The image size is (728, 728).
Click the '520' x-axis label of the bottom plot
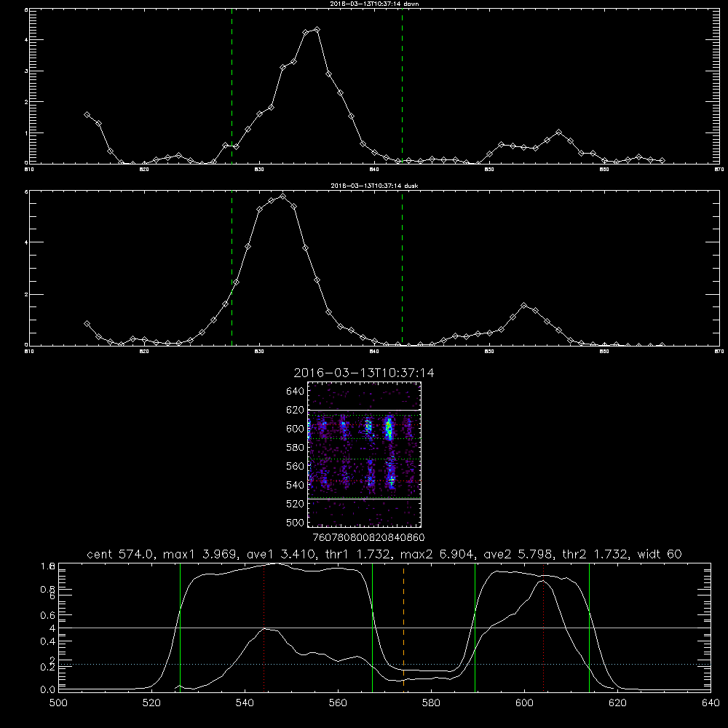coord(151,703)
